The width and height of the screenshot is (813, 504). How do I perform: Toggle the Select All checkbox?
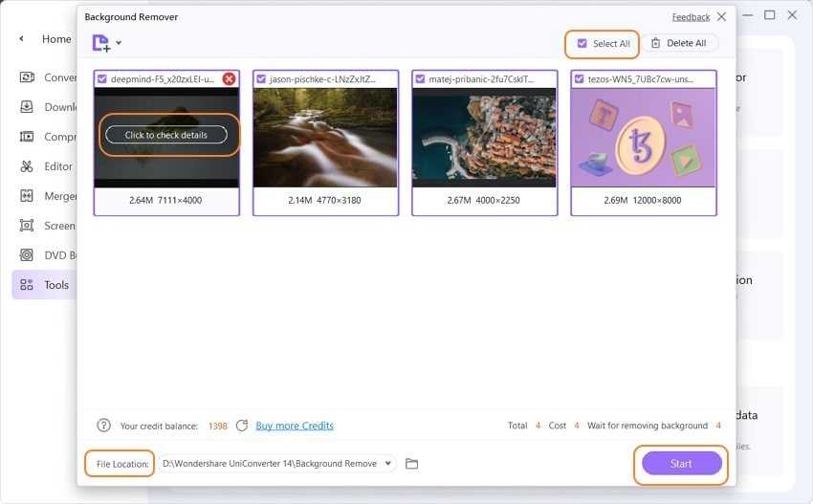[x=582, y=43]
